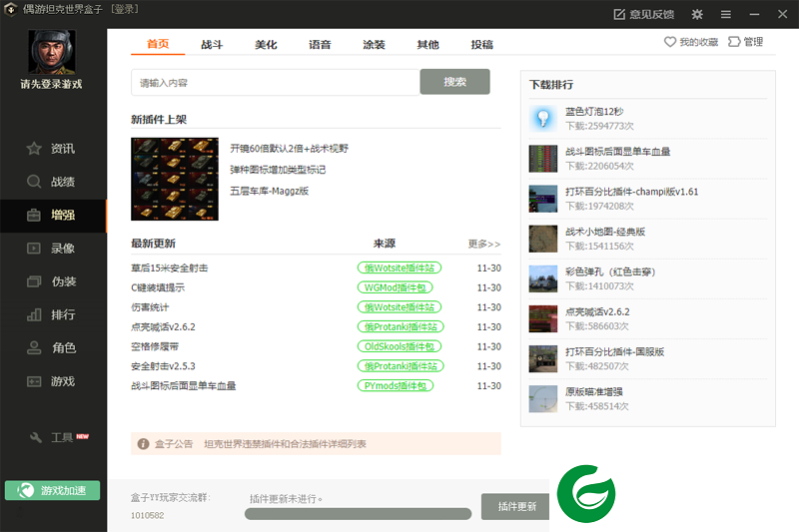799x532 pixels.
Task: Click OldSkools插件包 source tag
Action: (x=399, y=346)
